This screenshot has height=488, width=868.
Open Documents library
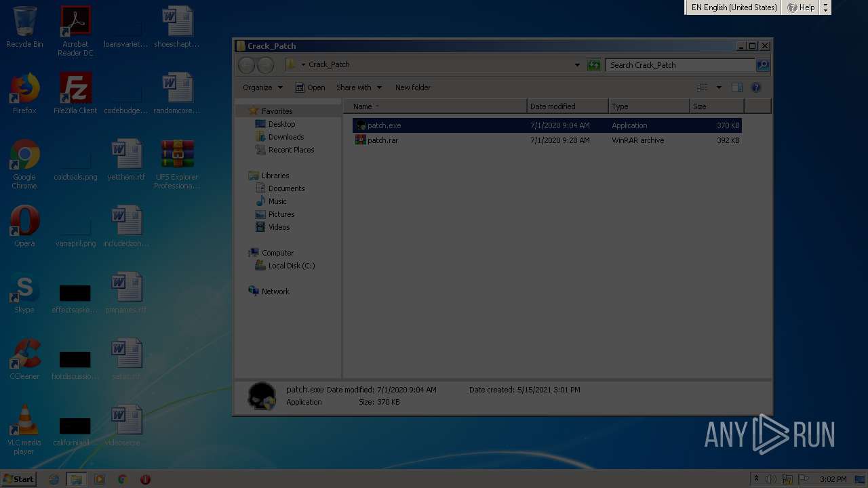click(286, 188)
